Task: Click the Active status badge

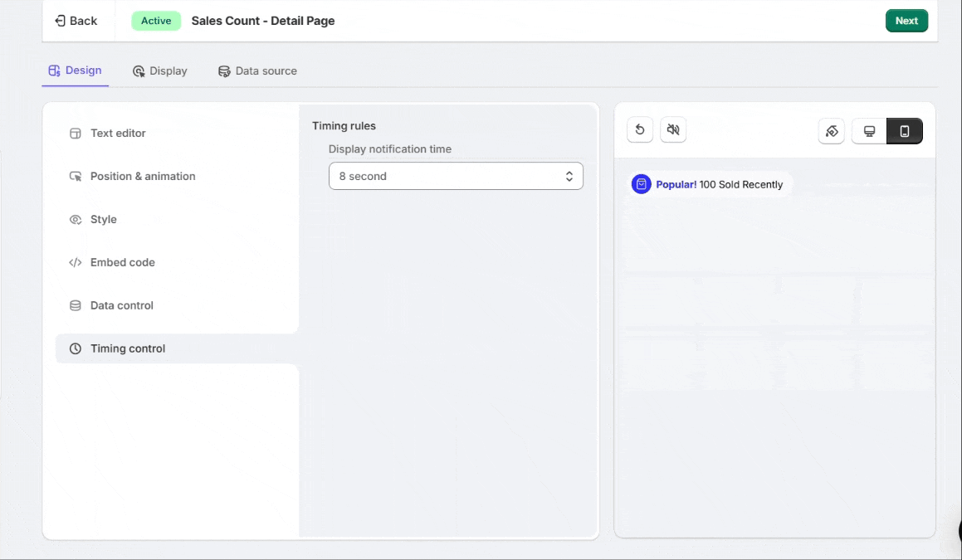Action: pos(156,21)
